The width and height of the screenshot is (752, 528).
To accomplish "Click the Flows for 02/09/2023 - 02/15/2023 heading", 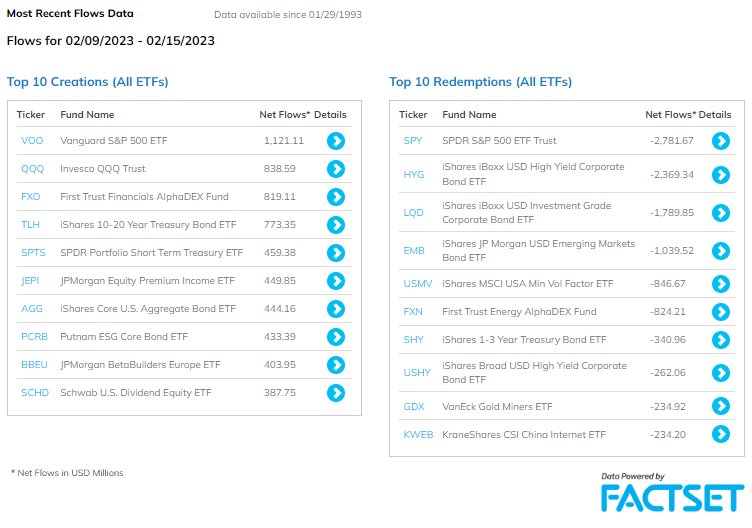I will pyautogui.click(x=111, y=41).
